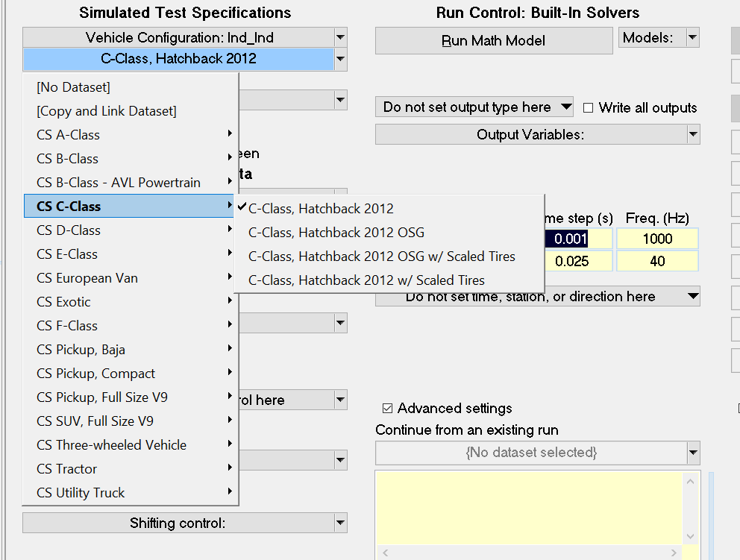Open dropdown arrow beside No dataset selected
The image size is (740, 560).
[x=693, y=453]
